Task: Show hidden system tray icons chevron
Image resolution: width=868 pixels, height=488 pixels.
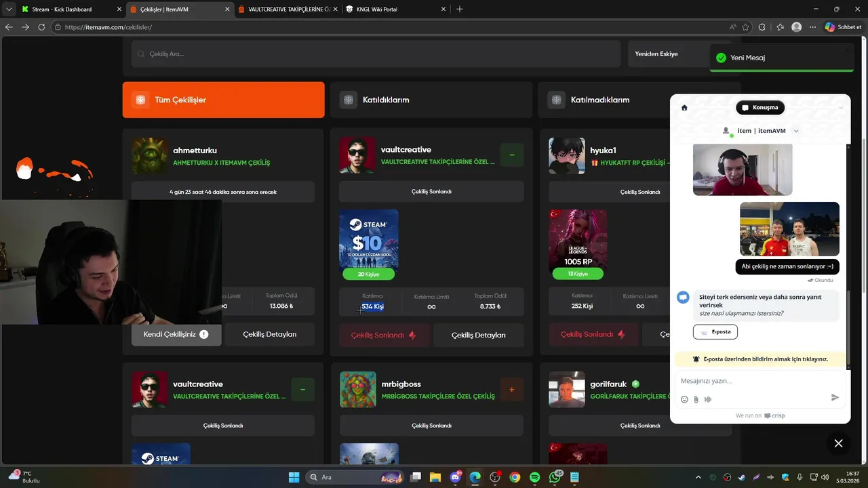Action: [698, 477]
